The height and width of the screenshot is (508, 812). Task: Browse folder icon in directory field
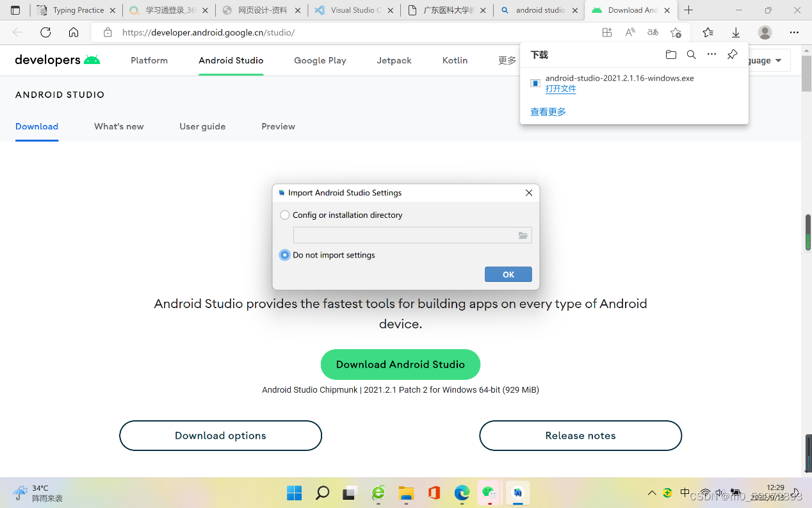coord(523,236)
